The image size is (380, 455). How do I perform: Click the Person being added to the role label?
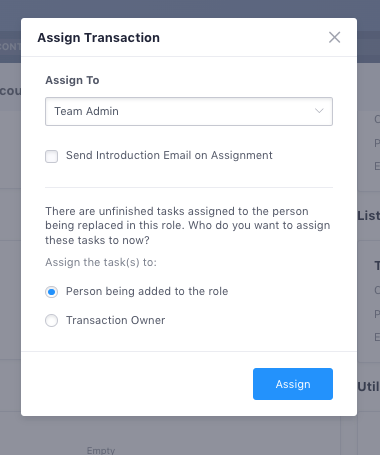[x=147, y=291]
